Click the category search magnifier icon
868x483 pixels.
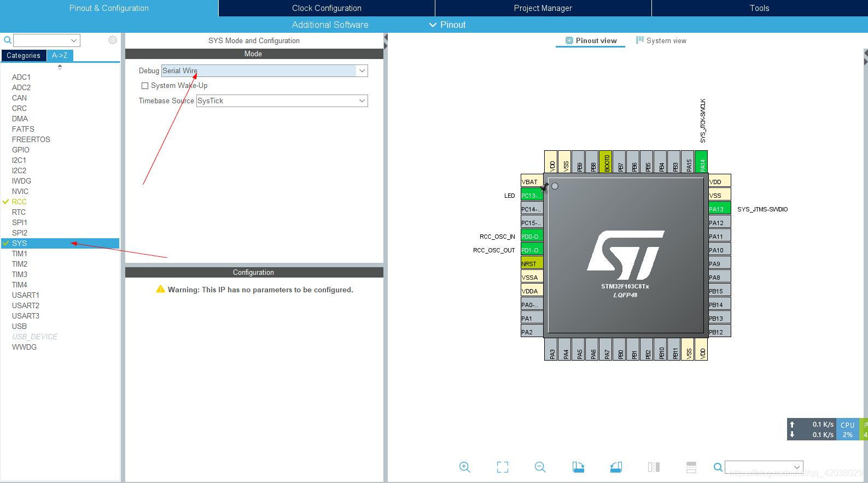[x=8, y=40]
